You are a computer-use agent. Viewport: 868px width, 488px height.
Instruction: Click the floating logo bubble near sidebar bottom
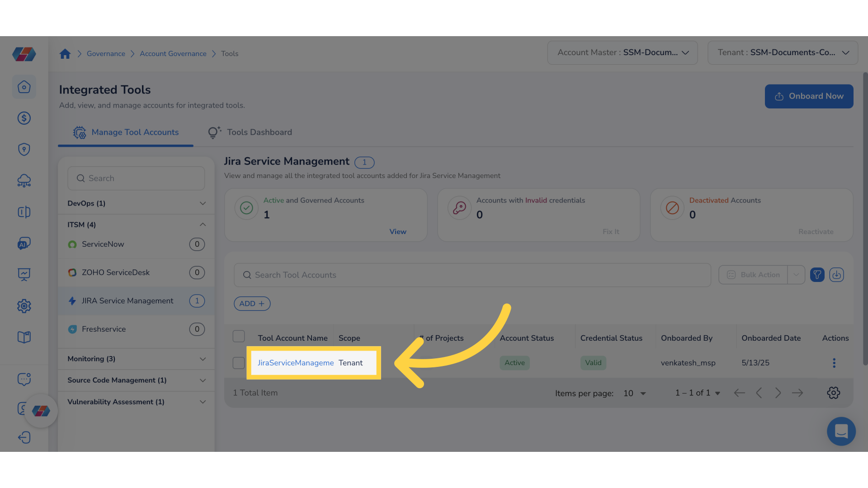pyautogui.click(x=41, y=411)
